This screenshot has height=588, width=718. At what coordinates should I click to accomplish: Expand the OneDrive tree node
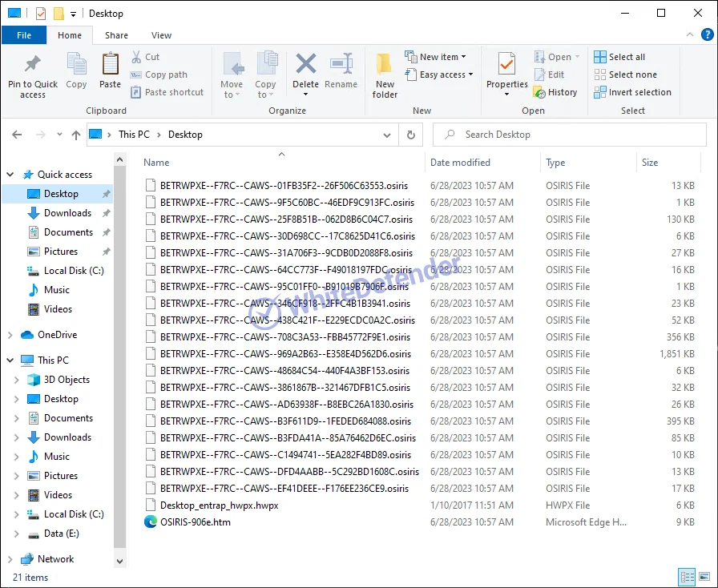(10, 335)
